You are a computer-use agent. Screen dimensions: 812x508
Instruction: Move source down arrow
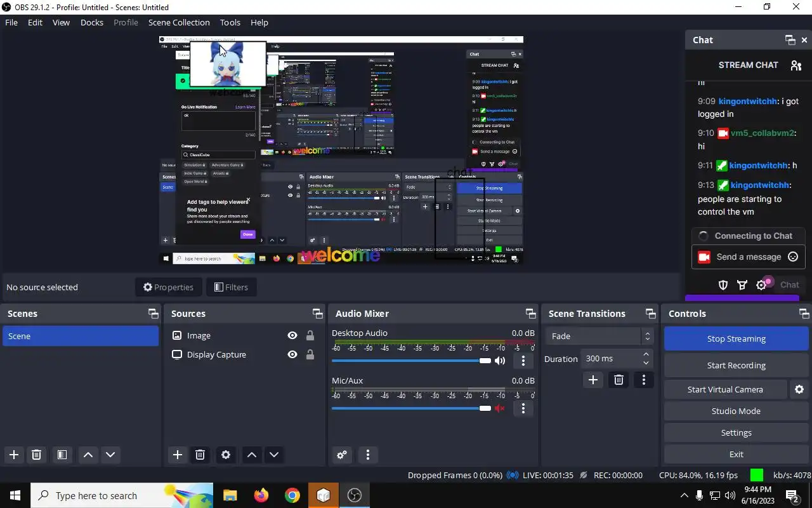274,455
